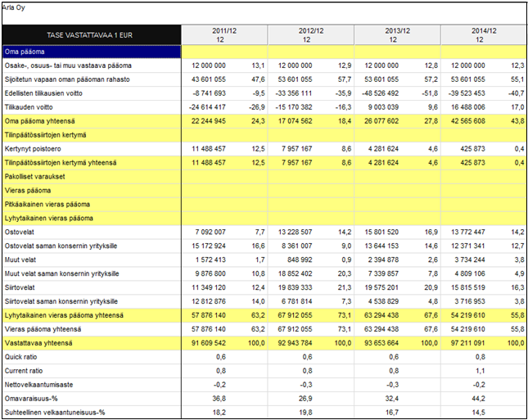The width and height of the screenshot is (528, 420).
Task: Click the Vieras pääoma heading row
Action: coord(264,190)
